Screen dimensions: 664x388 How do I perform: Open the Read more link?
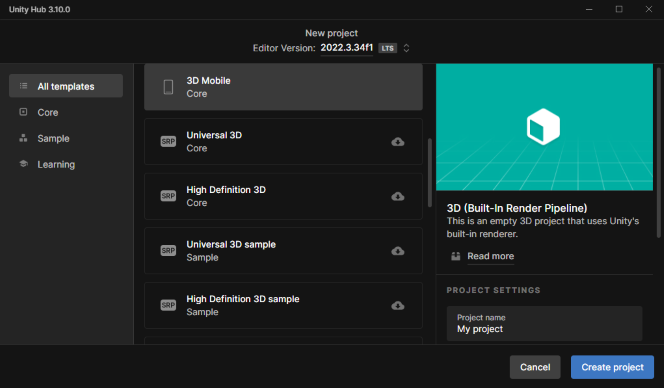(490, 256)
